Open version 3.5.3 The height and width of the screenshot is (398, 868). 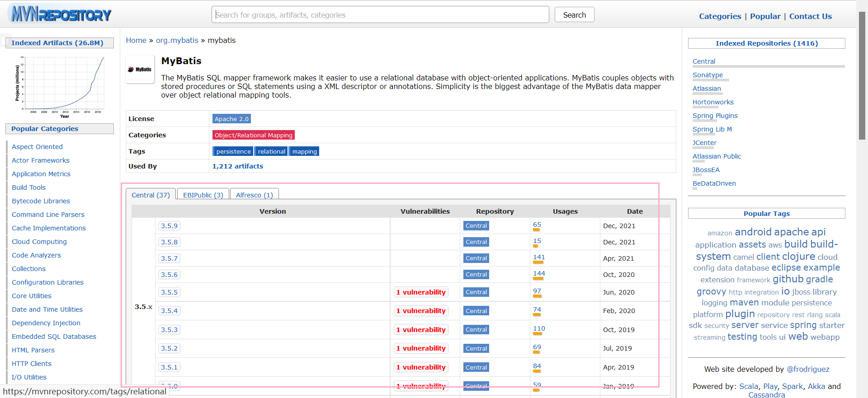[x=169, y=330]
